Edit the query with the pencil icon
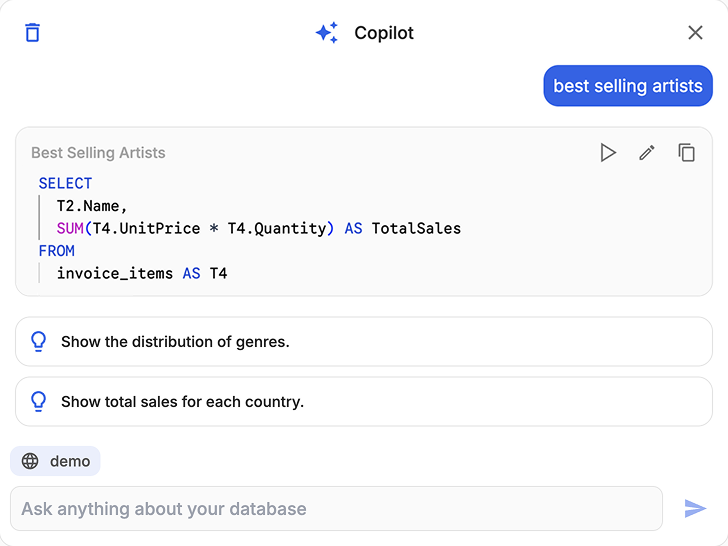Viewport: 728px width, 546px height. click(647, 153)
